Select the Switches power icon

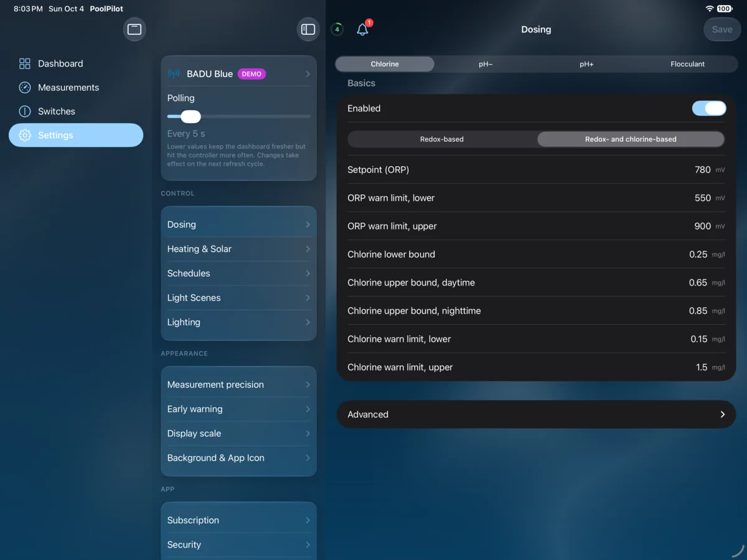[25, 111]
